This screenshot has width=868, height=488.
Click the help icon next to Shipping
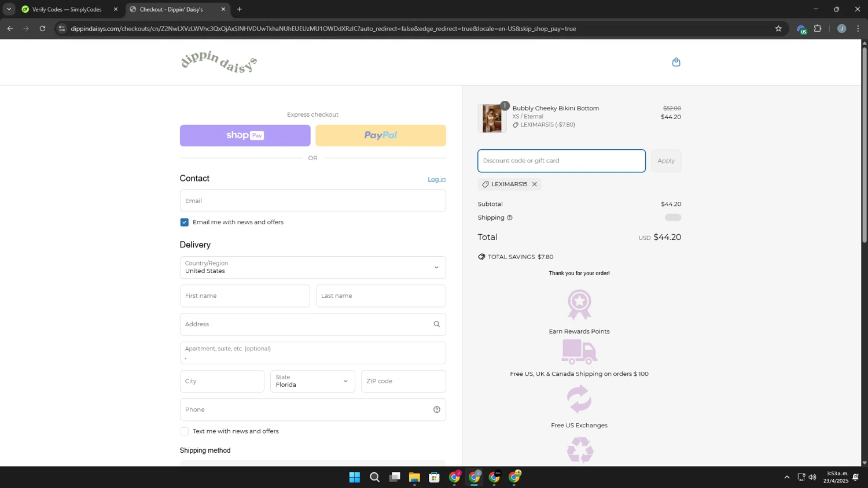(x=510, y=218)
